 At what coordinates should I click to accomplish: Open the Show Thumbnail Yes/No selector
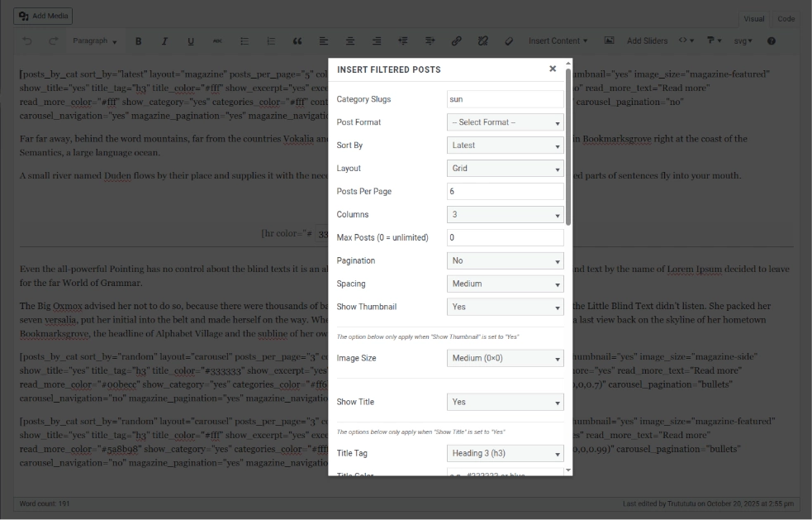pyautogui.click(x=505, y=307)
